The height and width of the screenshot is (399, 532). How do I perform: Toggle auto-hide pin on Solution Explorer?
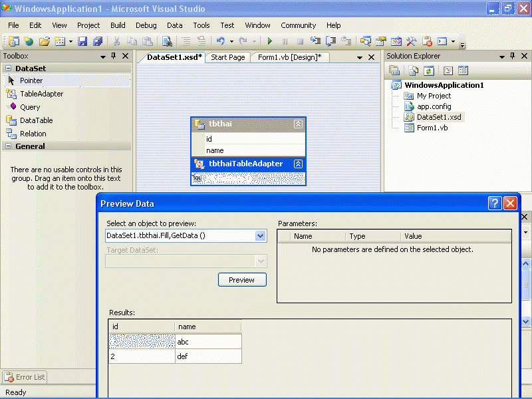tap(512, 56)
